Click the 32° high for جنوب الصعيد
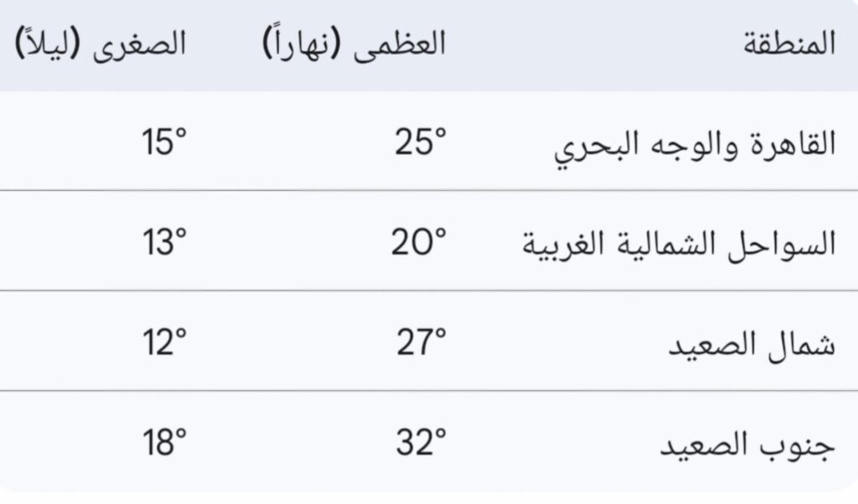 (x=421, y=444)
